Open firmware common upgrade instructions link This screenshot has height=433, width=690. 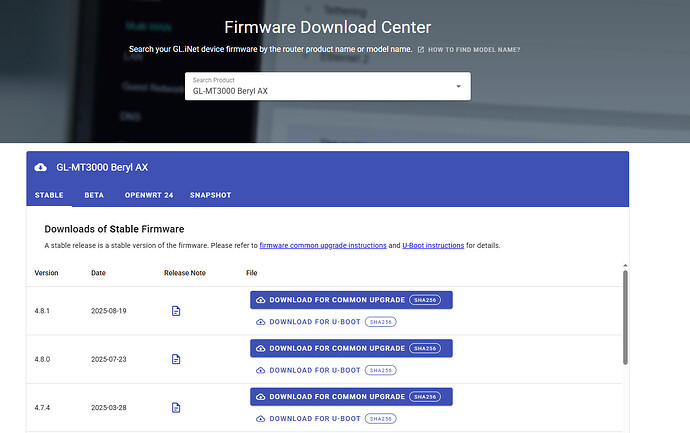tap(323, 245)
